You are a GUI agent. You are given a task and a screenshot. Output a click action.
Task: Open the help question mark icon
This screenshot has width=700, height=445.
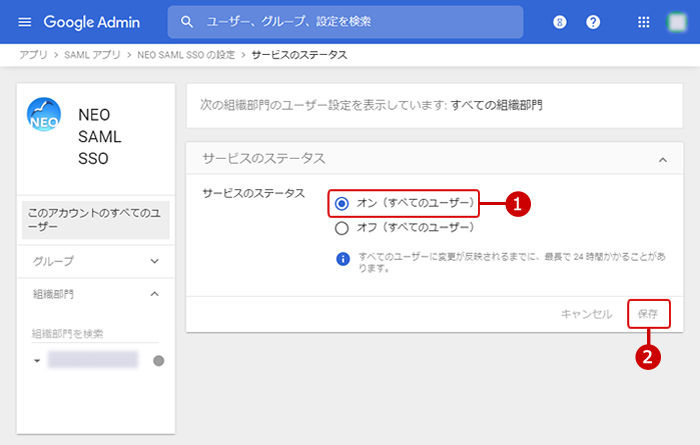click(x=593, y=22)
